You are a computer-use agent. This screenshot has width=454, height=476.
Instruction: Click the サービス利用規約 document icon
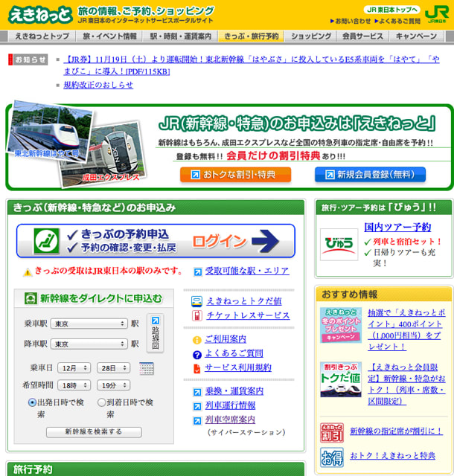point(197,369)
